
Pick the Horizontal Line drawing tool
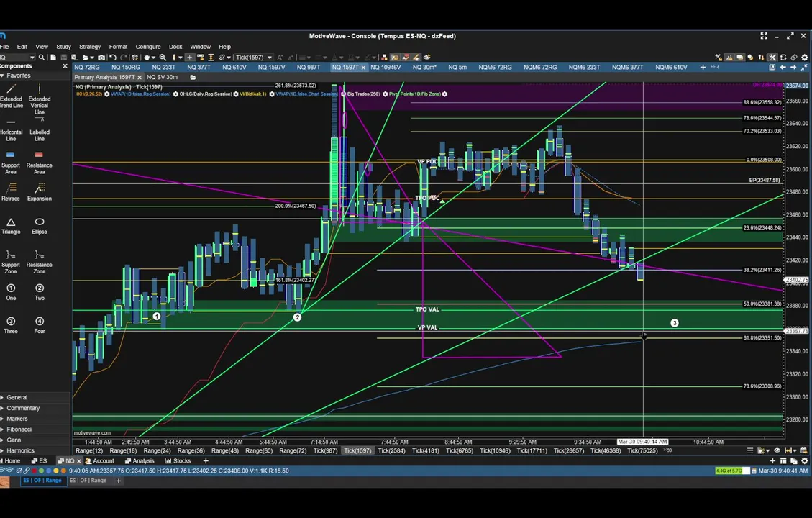(x=11, y=130)
